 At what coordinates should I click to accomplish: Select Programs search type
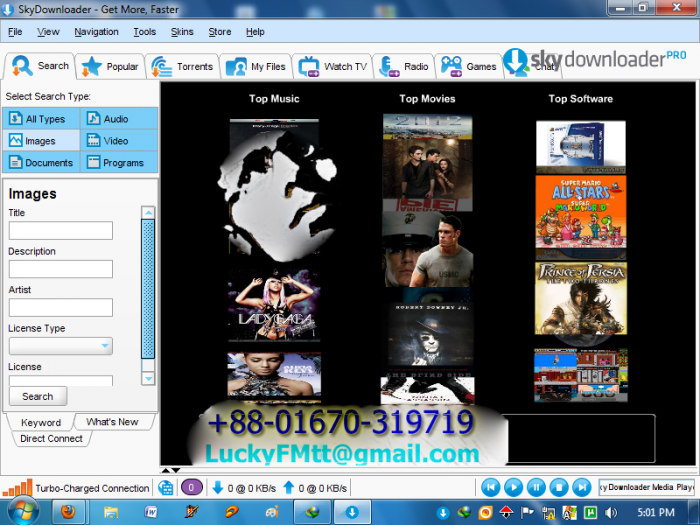coord(119,162)
